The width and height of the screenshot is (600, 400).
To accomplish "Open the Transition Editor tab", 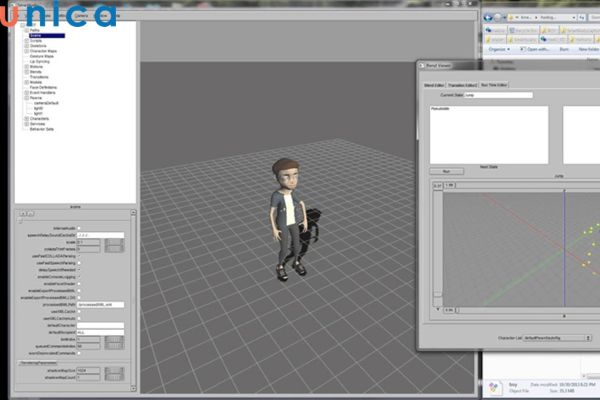I will [x=464, y=85].
